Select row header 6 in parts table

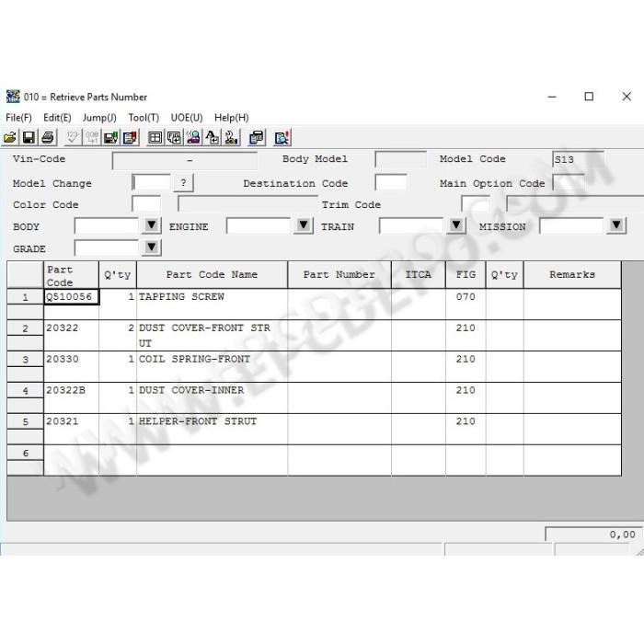(x=25, y=453)
